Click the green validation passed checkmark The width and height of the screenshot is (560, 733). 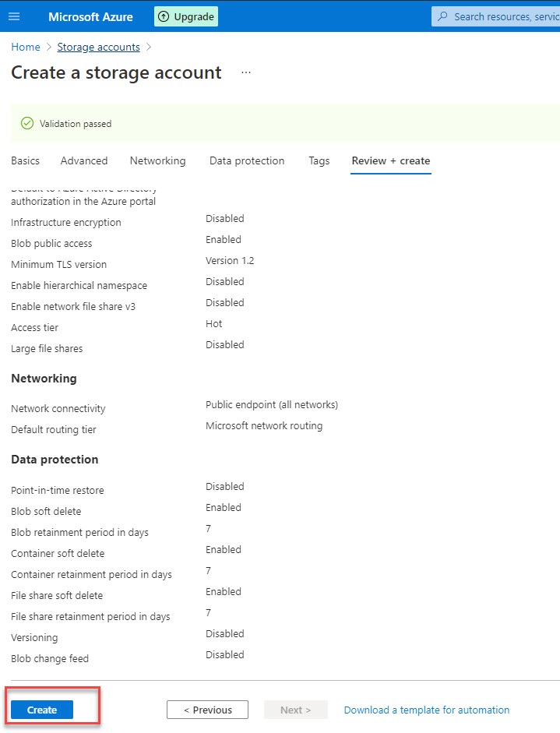27,123
